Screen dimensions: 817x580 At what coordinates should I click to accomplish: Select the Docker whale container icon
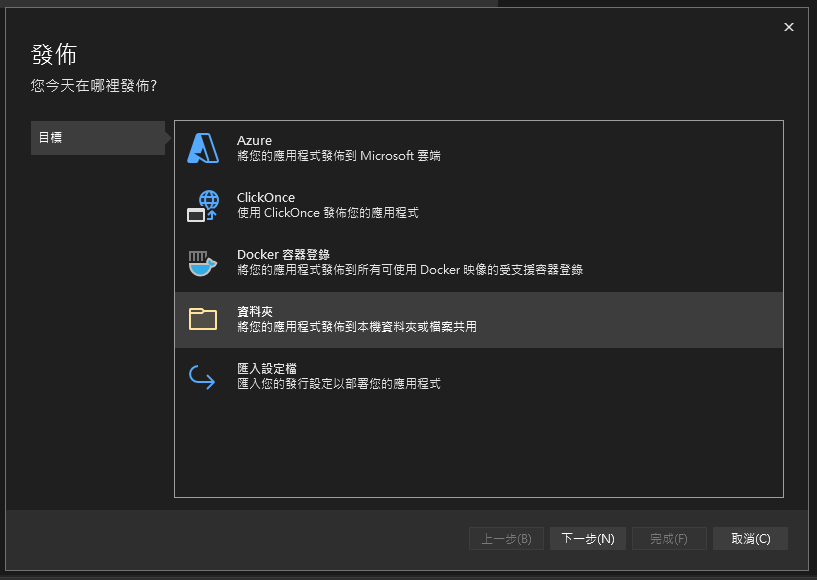203,263
